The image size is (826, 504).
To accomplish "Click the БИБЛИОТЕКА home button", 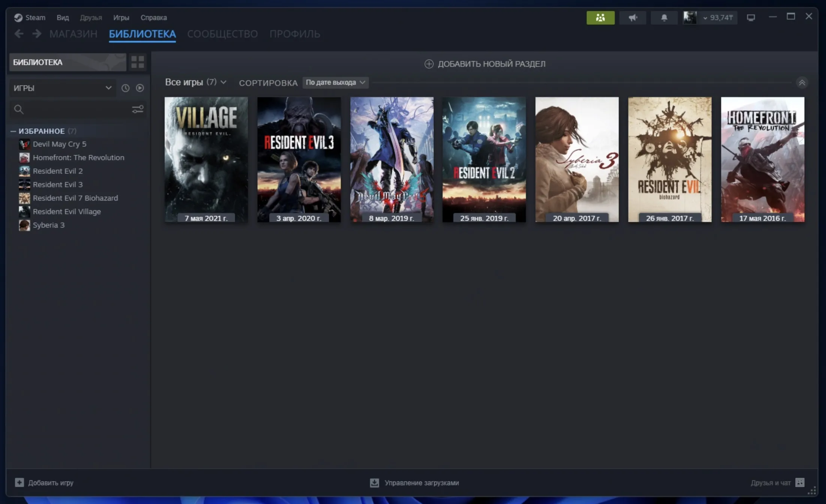I will [68, 62].
